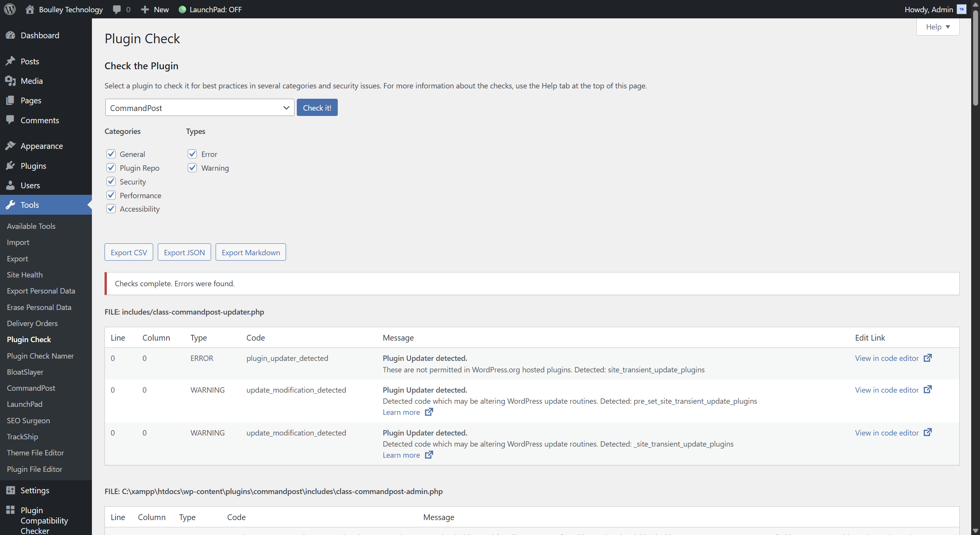The image size is (980, 535).
Task: Open Settings via its gear icon
Action: [11, 490]
